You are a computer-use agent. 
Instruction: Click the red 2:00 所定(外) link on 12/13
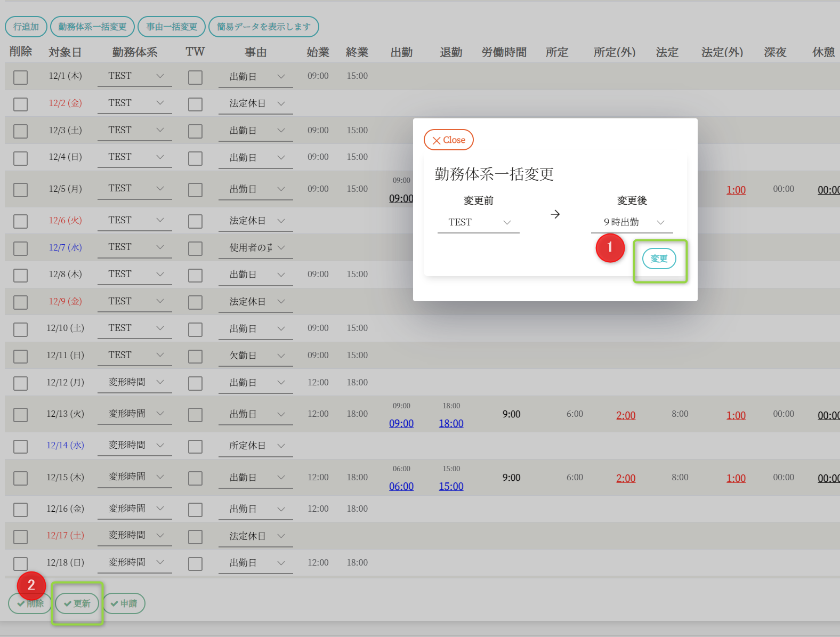[x=625, y=415]
